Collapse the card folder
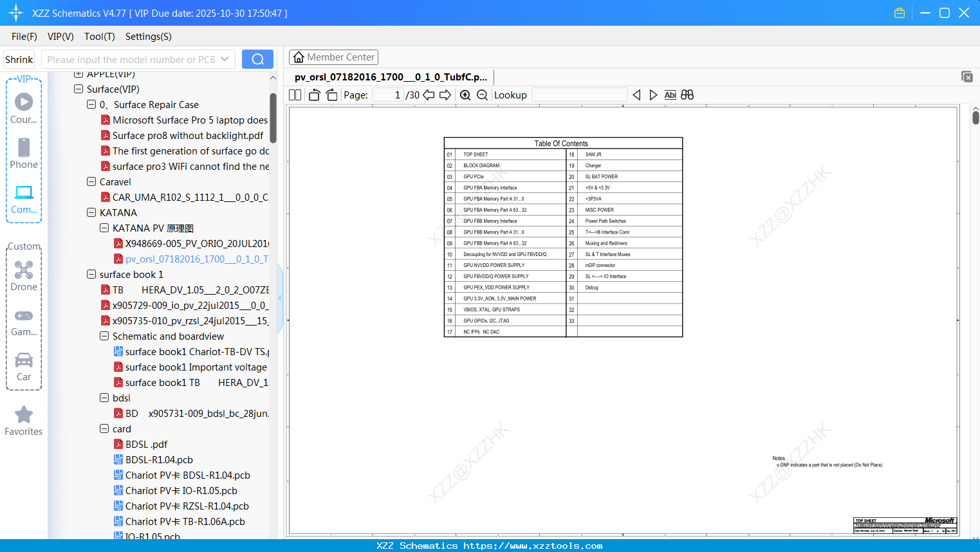 point(104,429)
